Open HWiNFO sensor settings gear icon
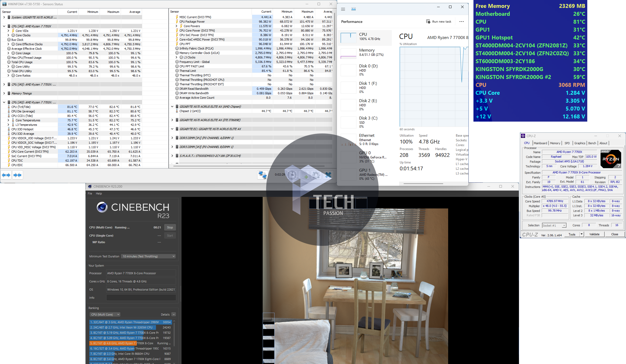The image size is (626, 364). click(x=316, y=175)
